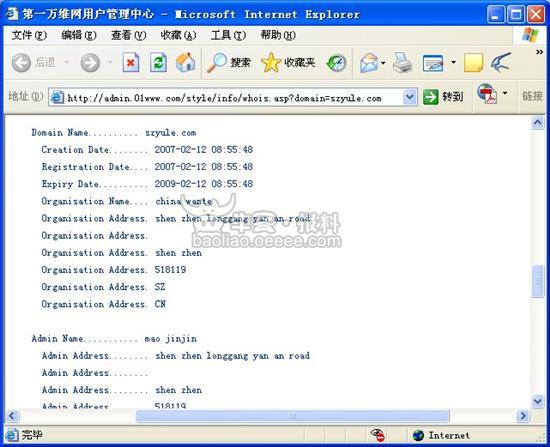Open the 工具(T) menu
The height and width of the screenshot is (447, 550).
228,35
